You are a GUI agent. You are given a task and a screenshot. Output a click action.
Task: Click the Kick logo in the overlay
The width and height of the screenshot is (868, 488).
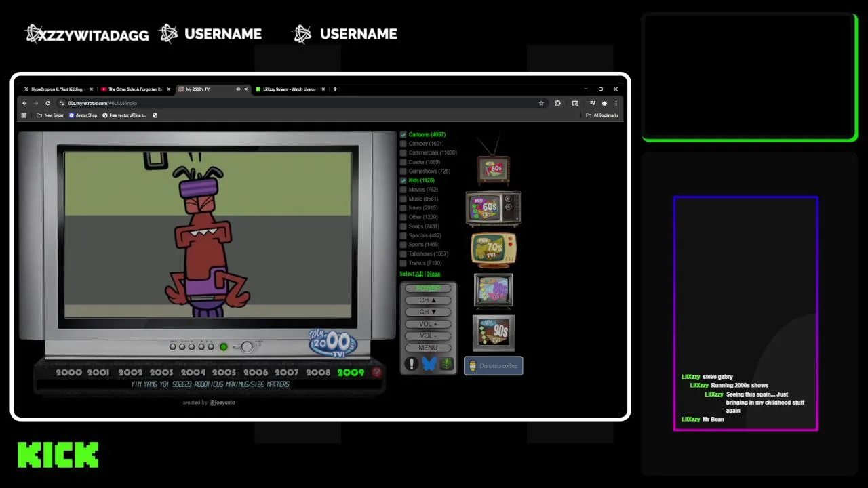[x=58, y=455]
